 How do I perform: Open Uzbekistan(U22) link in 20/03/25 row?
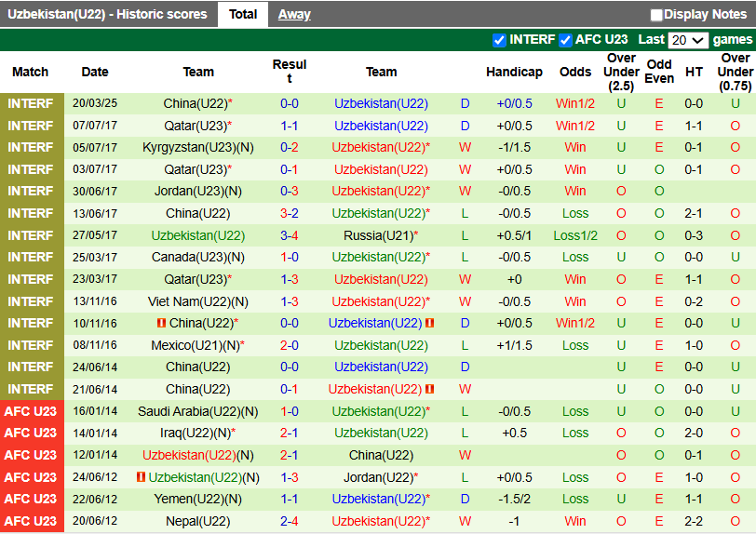(381, 103)
